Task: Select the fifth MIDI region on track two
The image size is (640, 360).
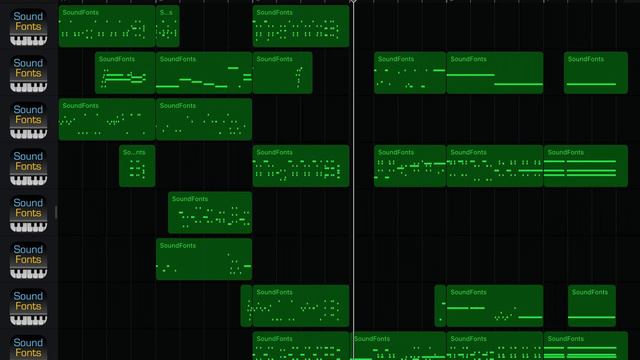Action: click(x=495, y=73)
